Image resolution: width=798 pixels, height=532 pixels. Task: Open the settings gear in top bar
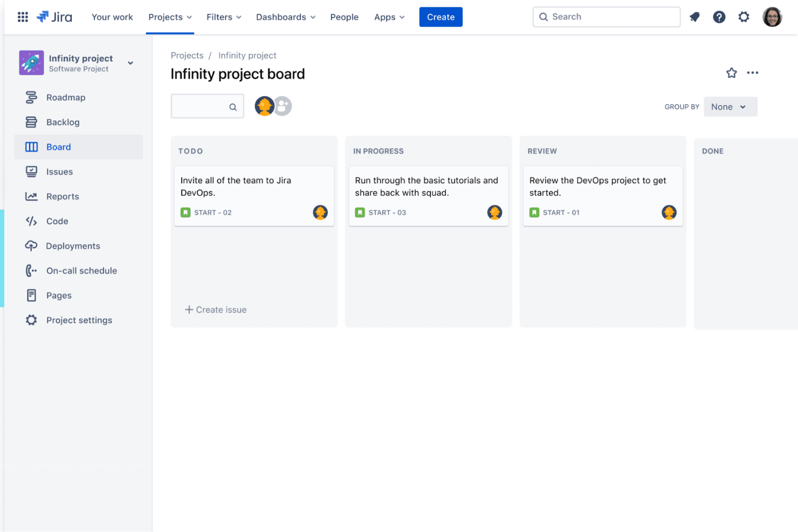(x=744, y=17)
